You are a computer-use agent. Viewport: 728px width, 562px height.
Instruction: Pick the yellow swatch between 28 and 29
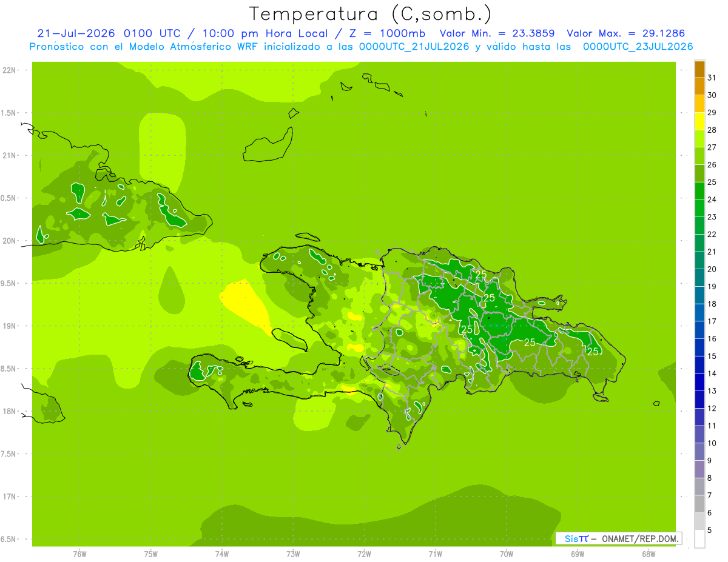699,121
